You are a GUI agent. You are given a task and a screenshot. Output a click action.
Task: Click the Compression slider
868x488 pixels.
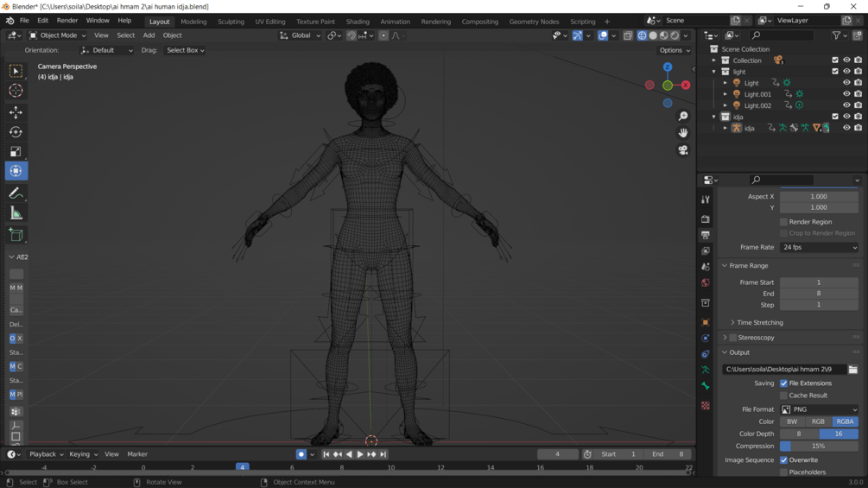point(819,447)
